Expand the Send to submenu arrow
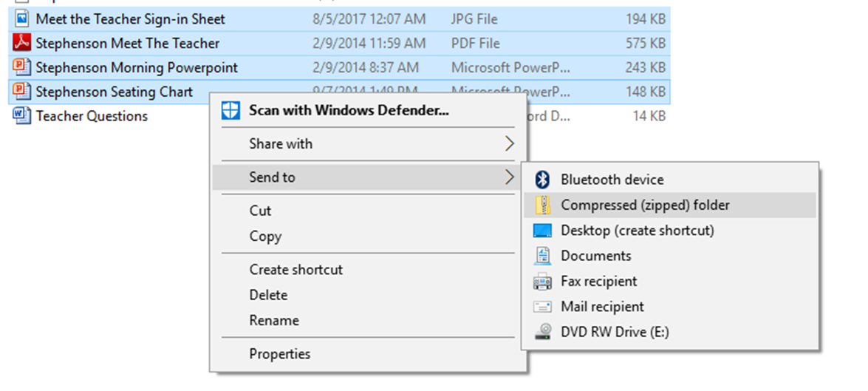Image resolution: width=868 pixels, height=391 pixels. 509,177
